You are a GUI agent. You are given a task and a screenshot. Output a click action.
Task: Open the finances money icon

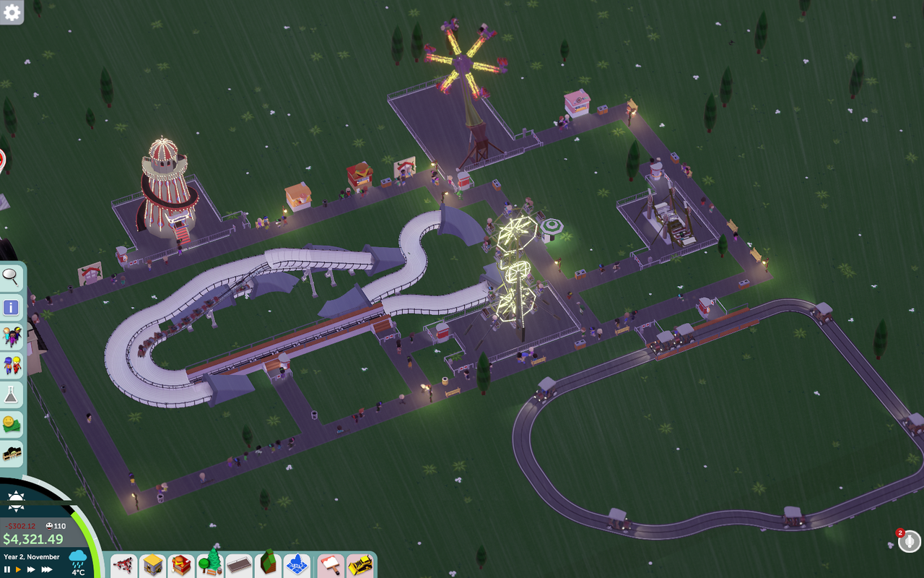click(12, 425)
